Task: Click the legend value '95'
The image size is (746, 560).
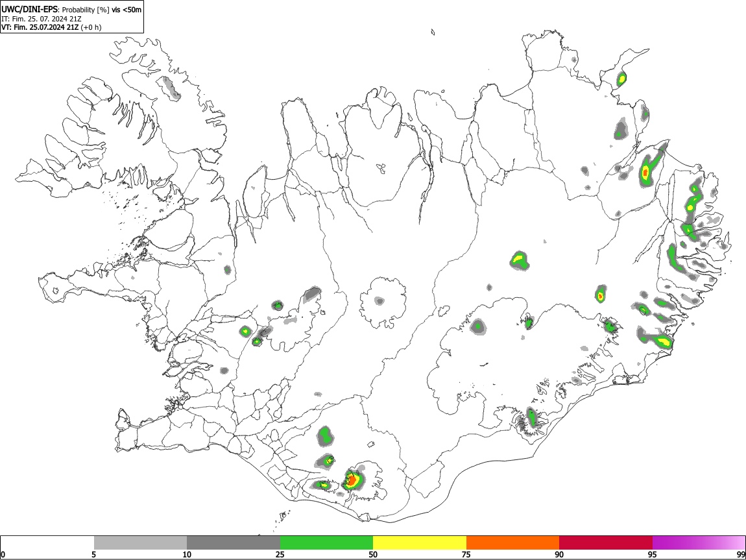Action: tap(653, 555)
